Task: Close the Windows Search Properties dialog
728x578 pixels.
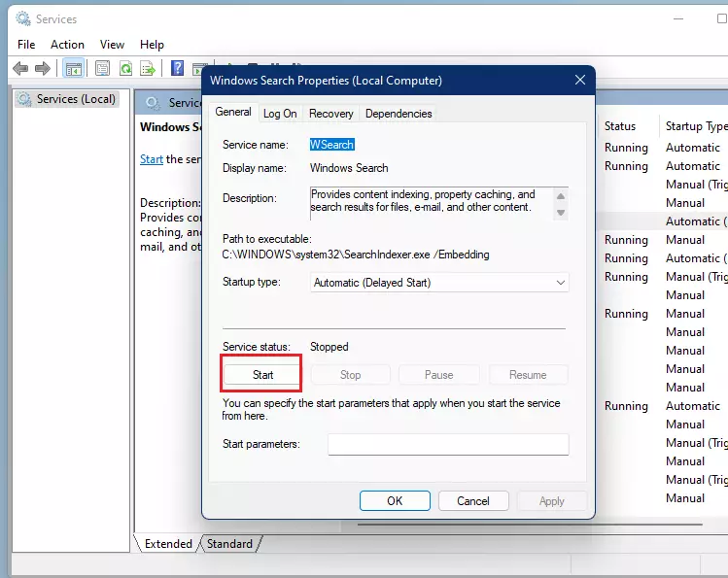Action: click(580, 80)
